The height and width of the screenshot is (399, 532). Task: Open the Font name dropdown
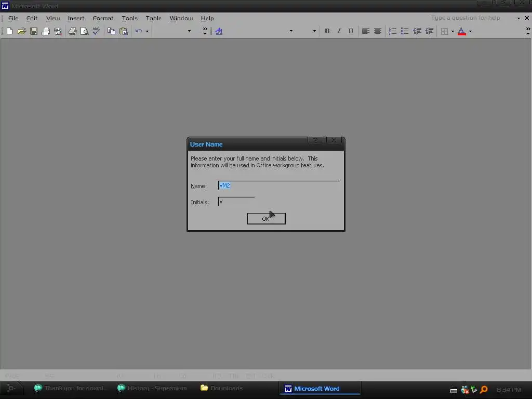click(x=291, y=31)
